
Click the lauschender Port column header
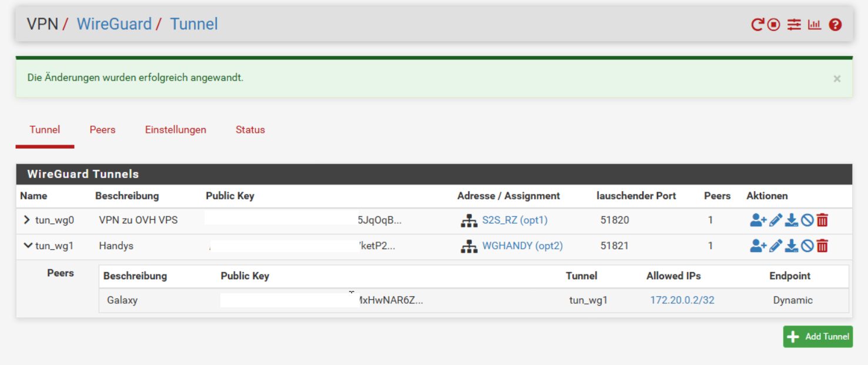pyautogui.click(x=636, y=196)
